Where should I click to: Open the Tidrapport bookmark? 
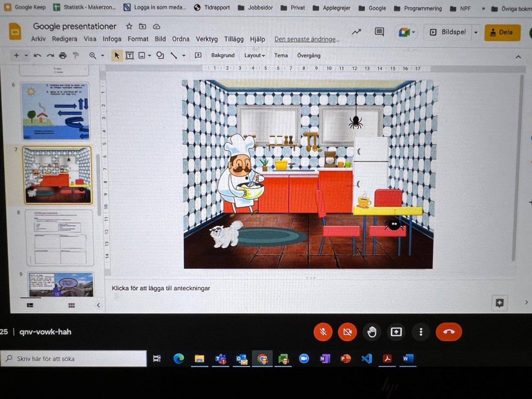pyautogui.click(x=212, y=7)
